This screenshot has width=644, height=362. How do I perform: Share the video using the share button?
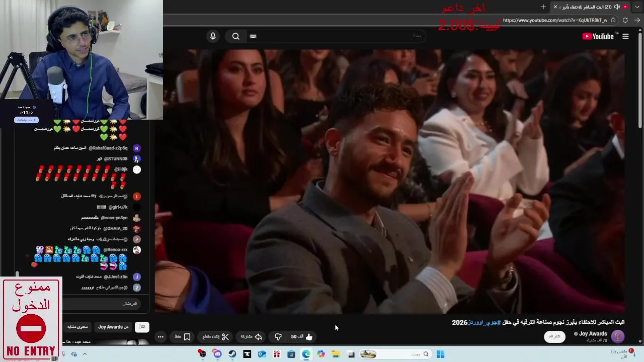click(x=251, y=337)
